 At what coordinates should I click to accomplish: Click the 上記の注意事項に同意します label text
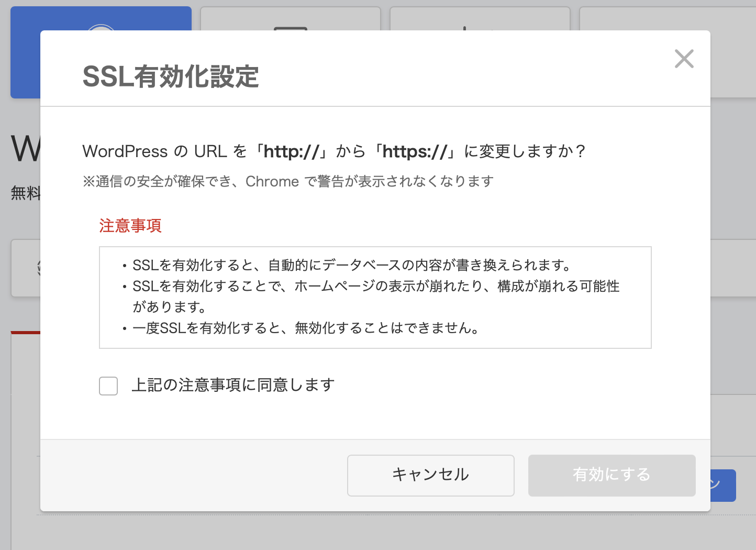pyautogui.click(x=233, y=386)
